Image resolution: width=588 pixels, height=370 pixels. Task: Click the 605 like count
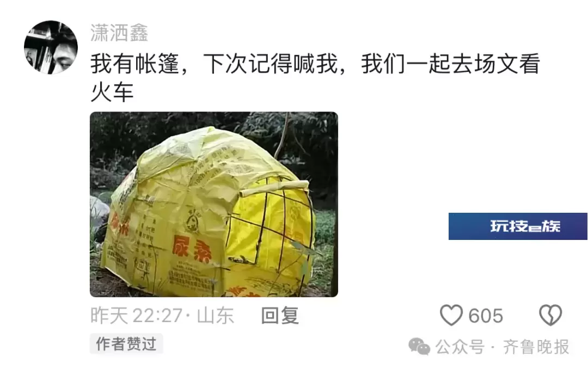[486, 316]
